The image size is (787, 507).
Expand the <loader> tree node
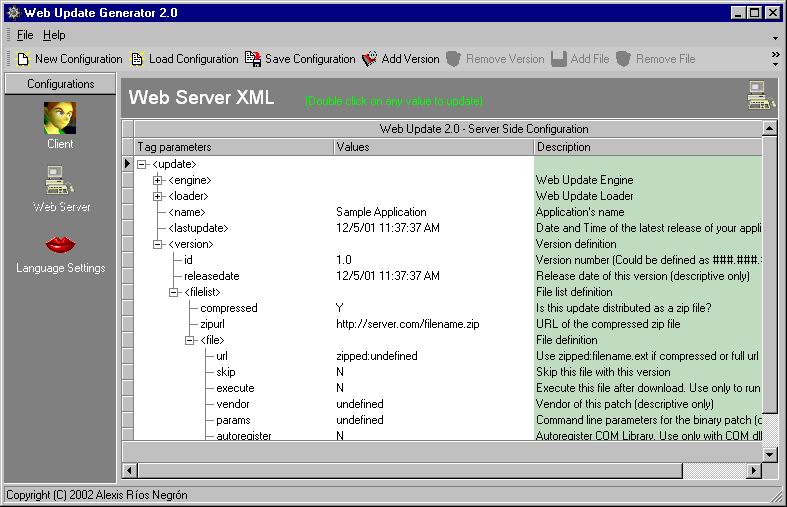coord(158,196)
